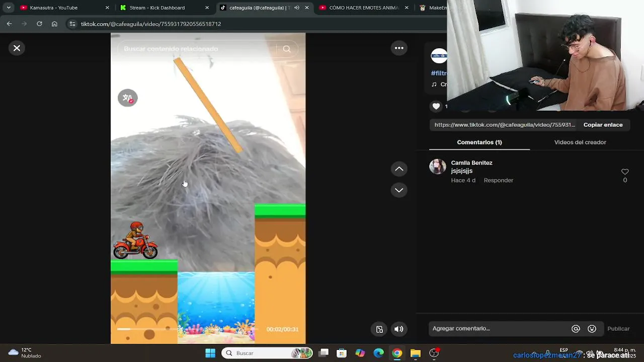Open the three-dots more options menu
Image resolution: width=644 pixels, height=362 pixels.
coord(399,48)
